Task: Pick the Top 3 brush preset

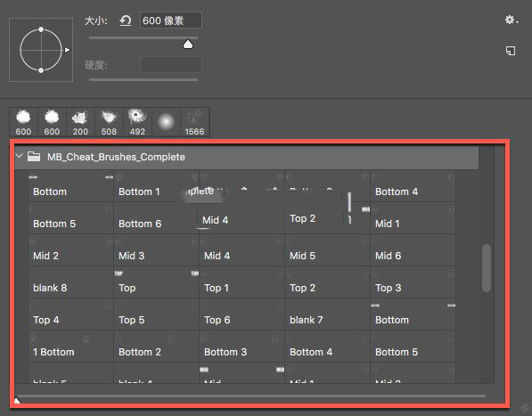Action: 413,282
